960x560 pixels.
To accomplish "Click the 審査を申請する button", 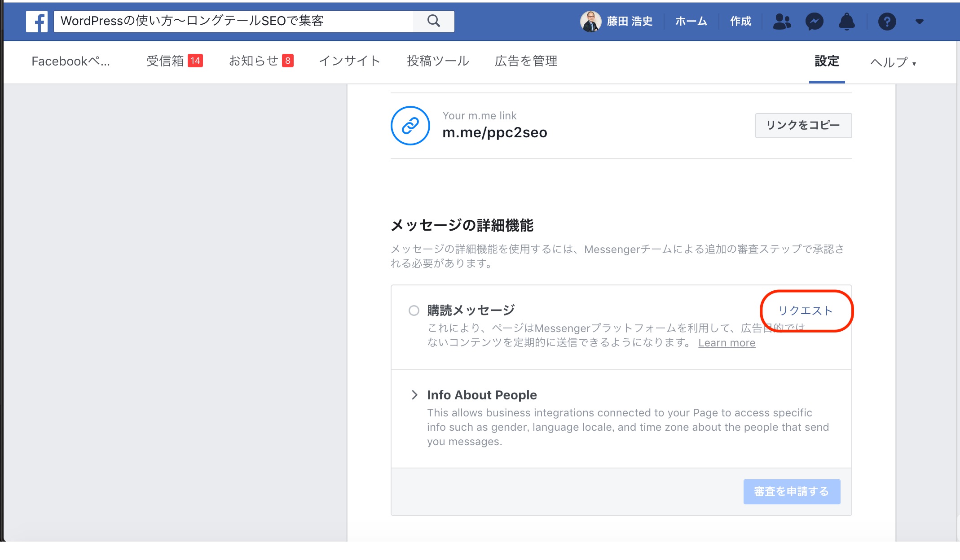I will pyautogui.click(x=792, y=491).
